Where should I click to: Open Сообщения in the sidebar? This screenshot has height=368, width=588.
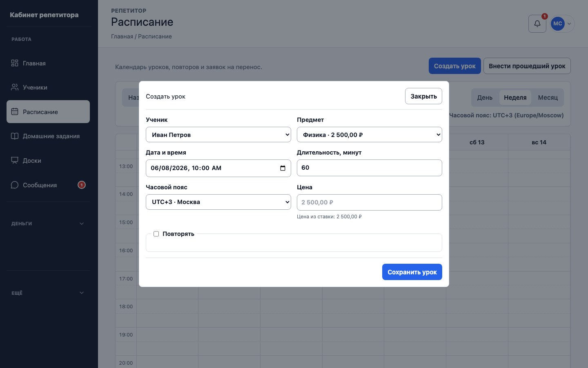(x=48, y=185)
